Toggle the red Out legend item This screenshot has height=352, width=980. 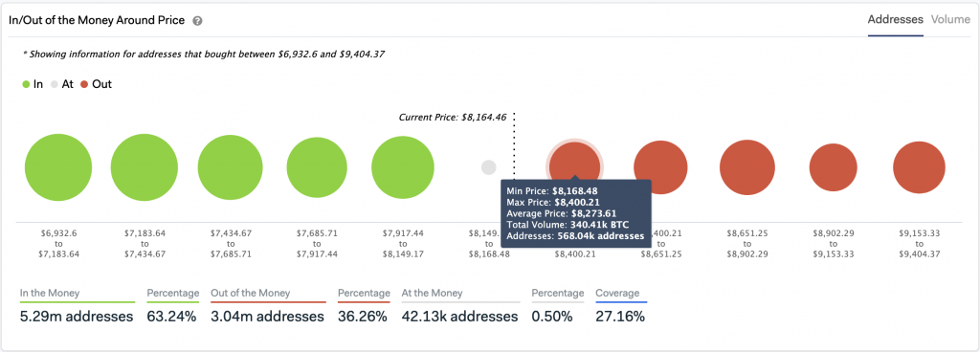97,84
